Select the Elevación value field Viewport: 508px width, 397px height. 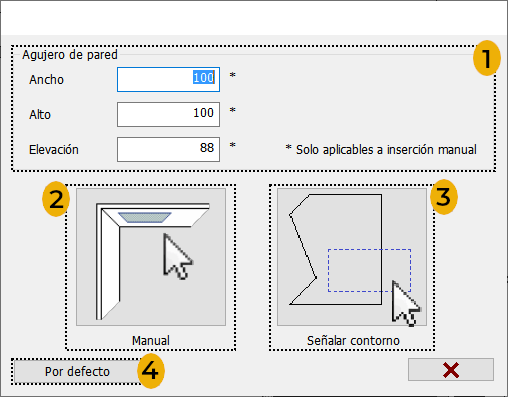pos(168,149)
